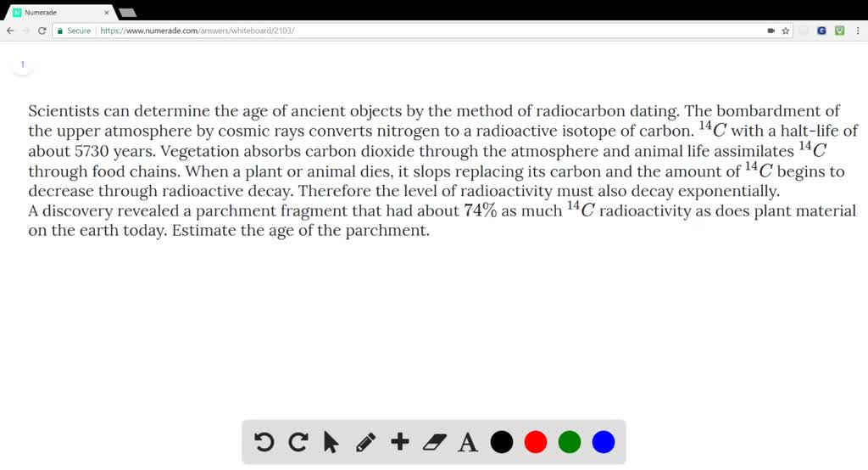Screen dimensions: 868x470
Task: Pick the black color swatch
Action: 502,442
